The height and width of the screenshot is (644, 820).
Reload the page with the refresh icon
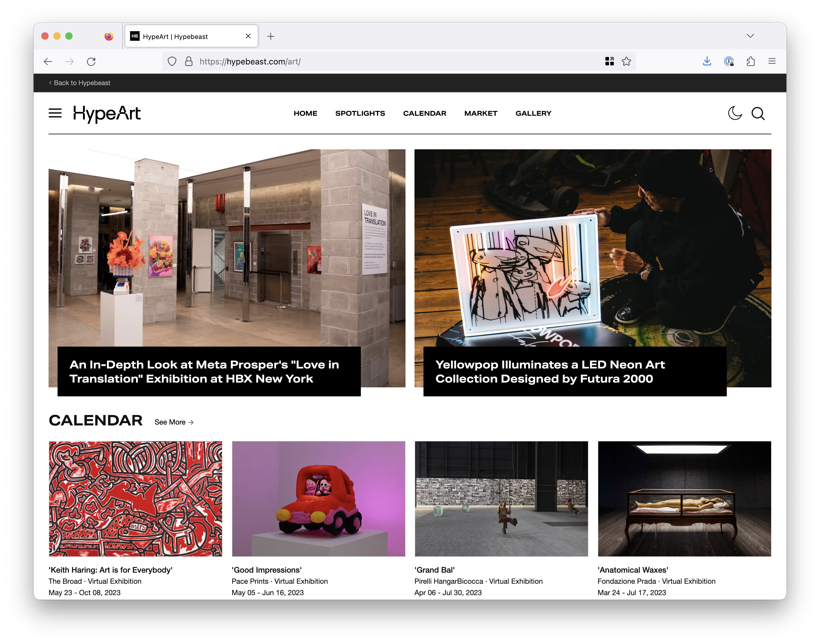click(x=91, y=61)
